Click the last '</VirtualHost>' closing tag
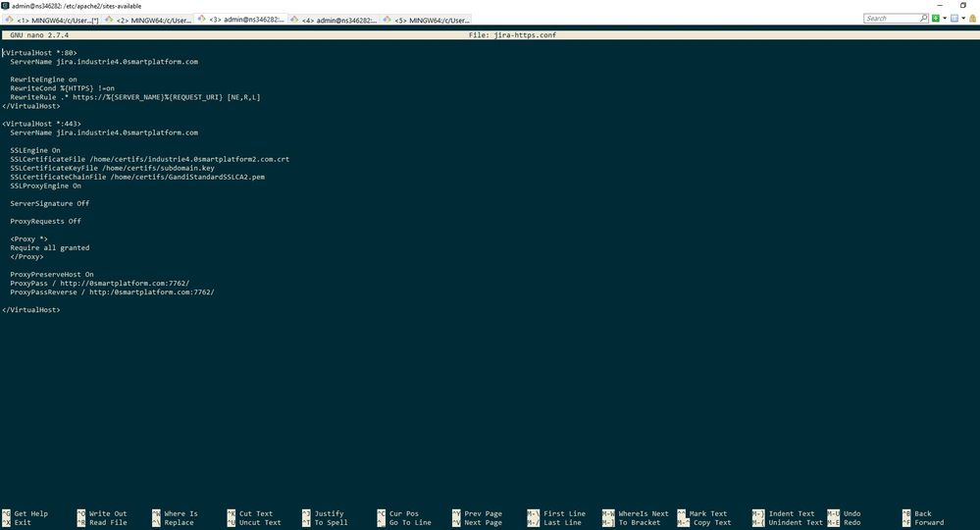 [x=31, y=310]
